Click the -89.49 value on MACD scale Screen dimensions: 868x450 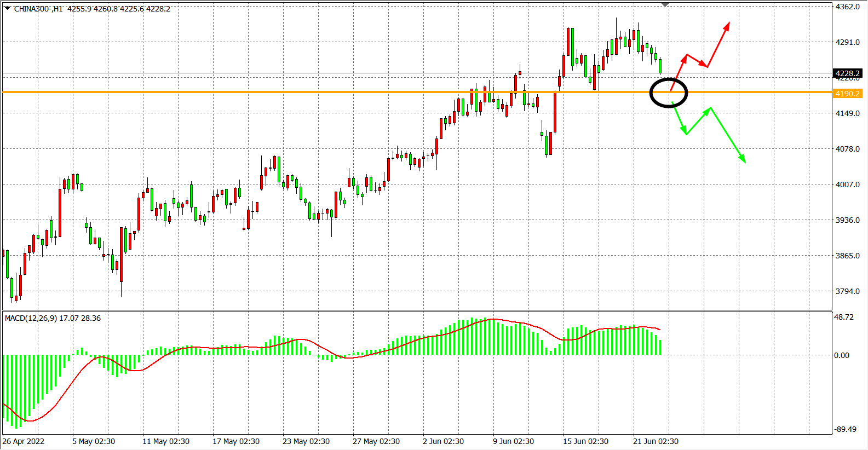(845, 429)
